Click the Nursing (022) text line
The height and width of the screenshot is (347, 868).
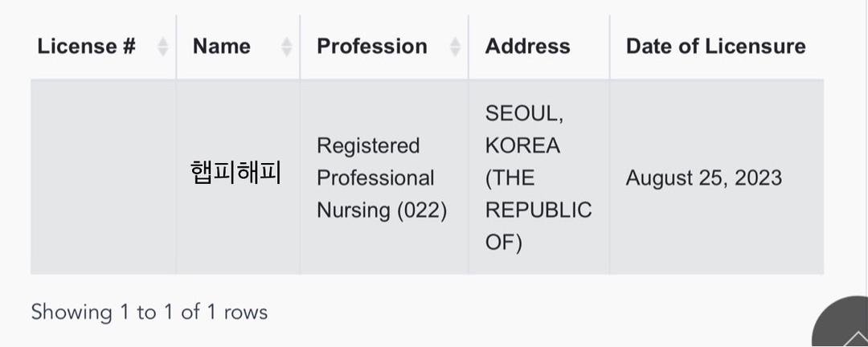(382, 211)
